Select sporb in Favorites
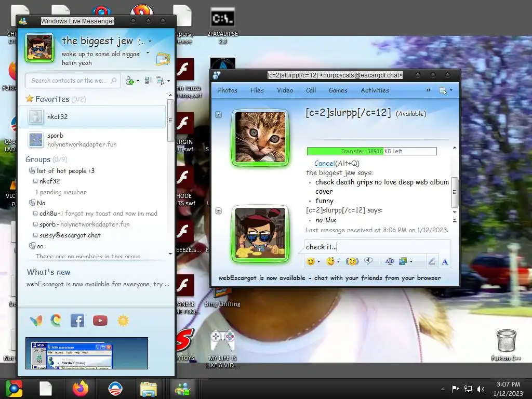 92,140
